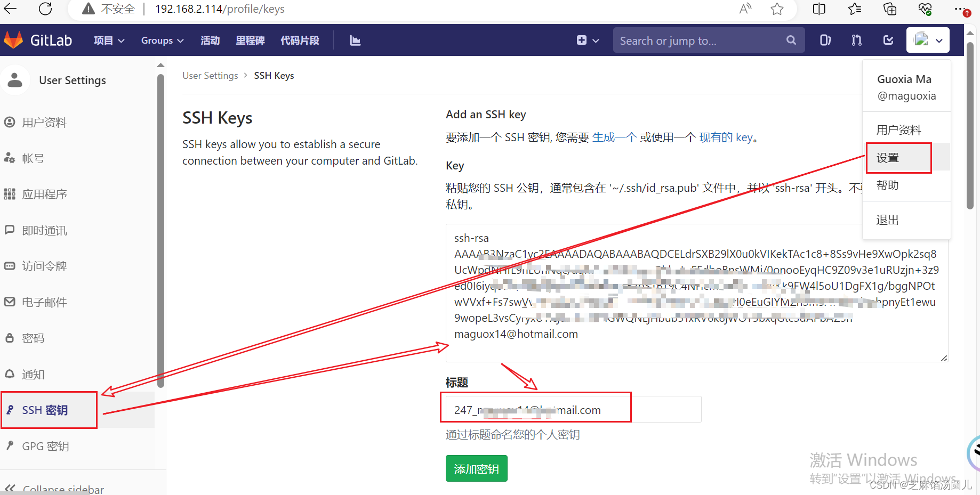Click the 通知 bell icon in sidebar
This screenshot has width=980, height=495.
pos(9,374)
